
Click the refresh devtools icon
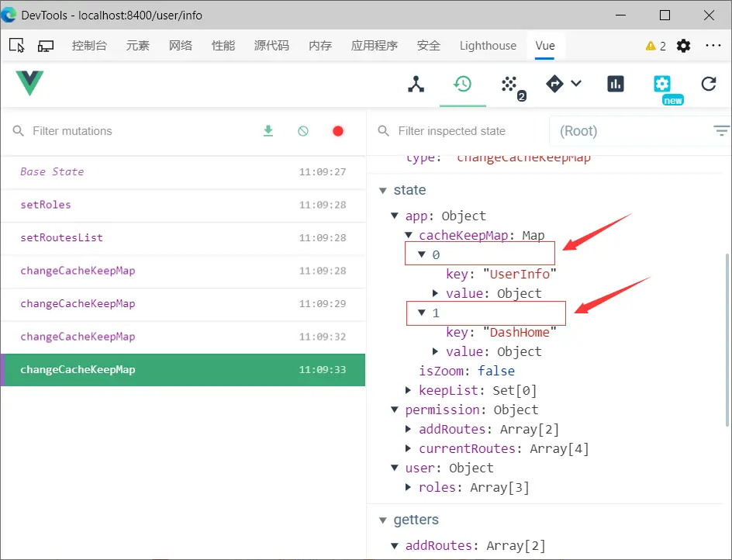coord(708,84)
